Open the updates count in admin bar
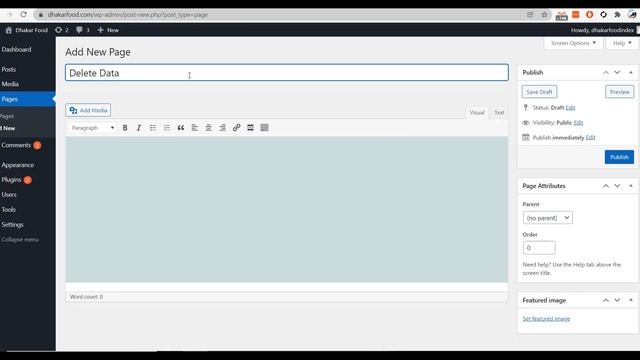This screenshot has height=360, width=640. (x=62, y=30)
